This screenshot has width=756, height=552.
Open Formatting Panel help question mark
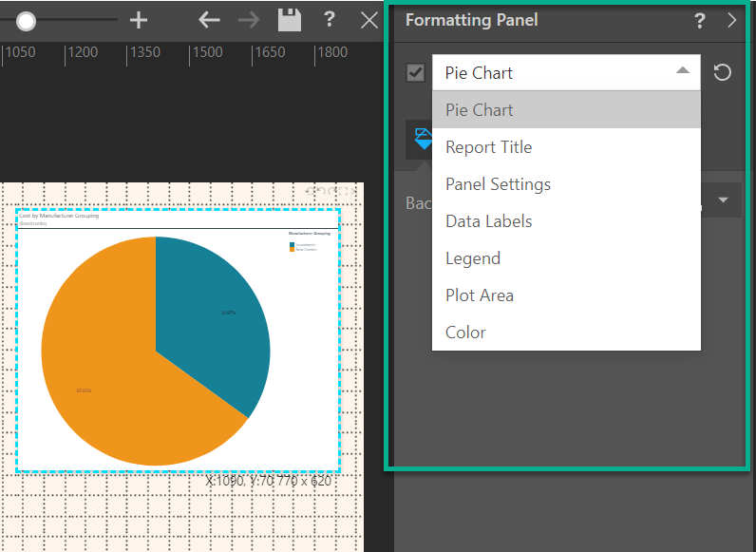tap(700, 20)
